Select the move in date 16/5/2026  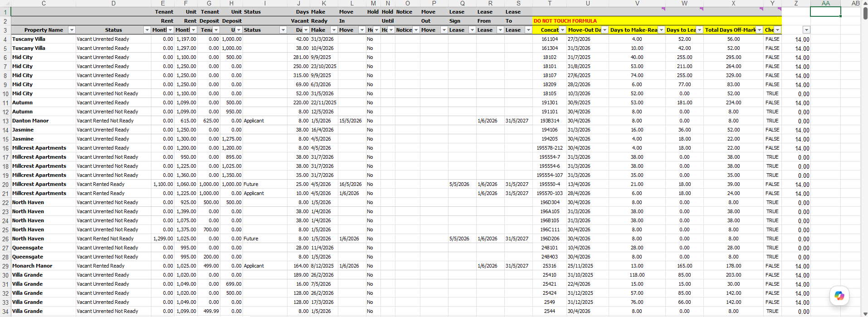click(352, 184)
